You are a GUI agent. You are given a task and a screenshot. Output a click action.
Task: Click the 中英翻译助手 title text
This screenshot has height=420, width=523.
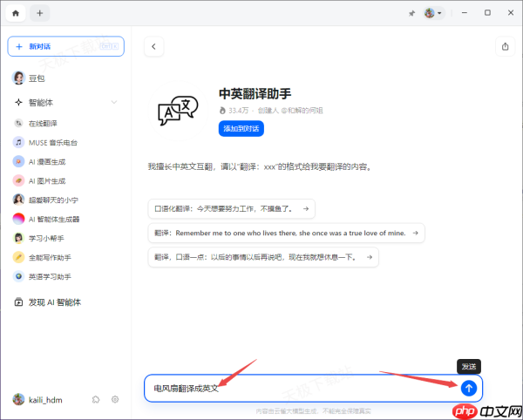pos(255,93)
